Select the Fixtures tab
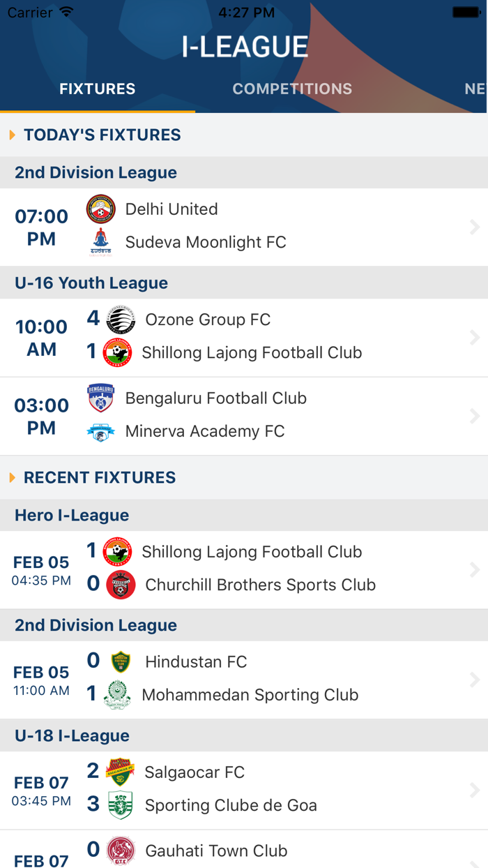The image size is (488, 868). [96, 89]
